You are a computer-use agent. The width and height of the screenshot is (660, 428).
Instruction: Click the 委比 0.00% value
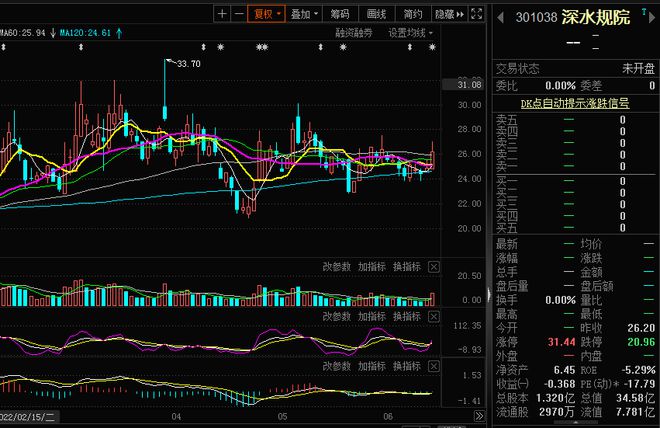pyautogui.click(x=560, y=86)
